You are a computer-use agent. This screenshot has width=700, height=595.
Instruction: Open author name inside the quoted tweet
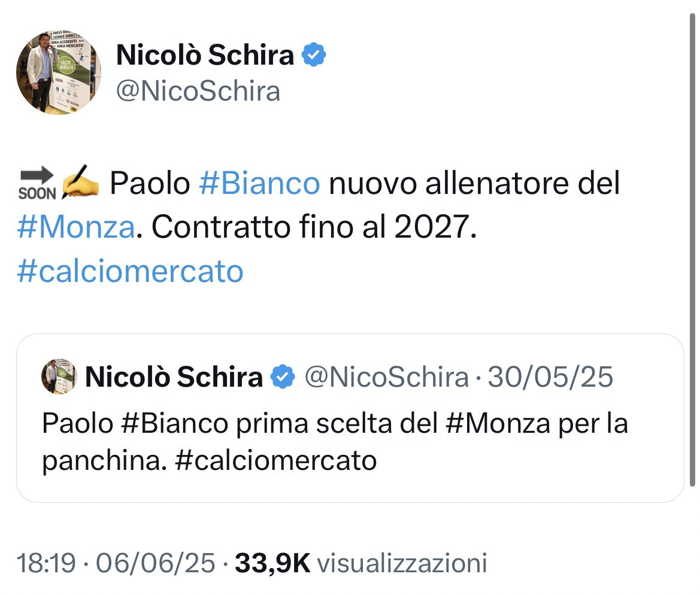[174, 377]
